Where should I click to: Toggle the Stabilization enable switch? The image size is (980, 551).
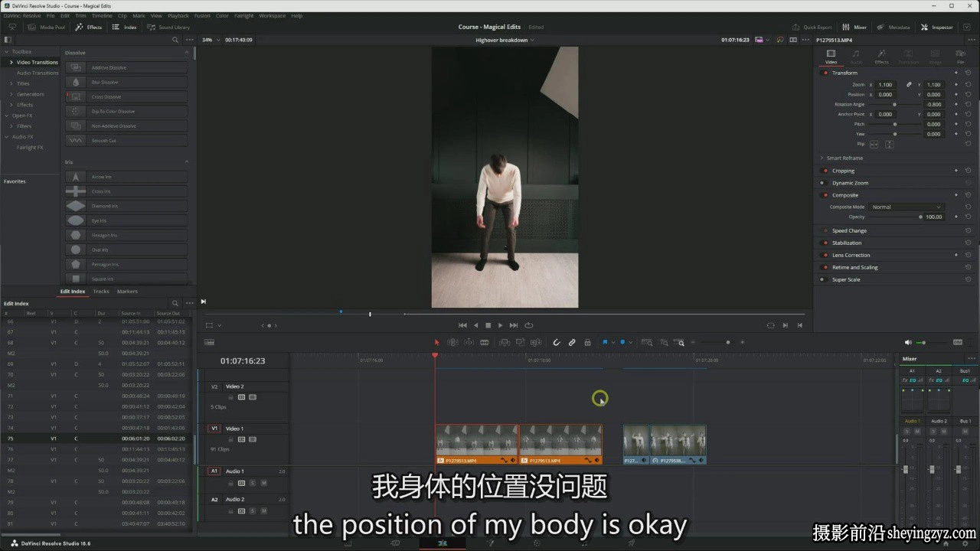825,243
